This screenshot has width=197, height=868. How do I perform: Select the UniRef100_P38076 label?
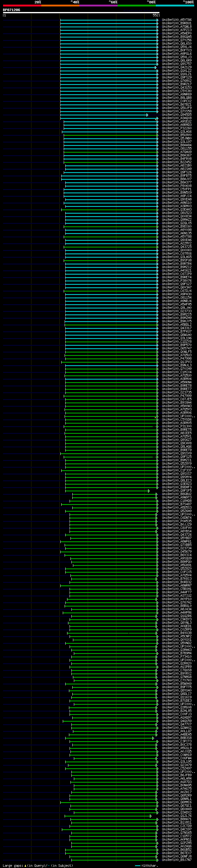pos(177,281)
